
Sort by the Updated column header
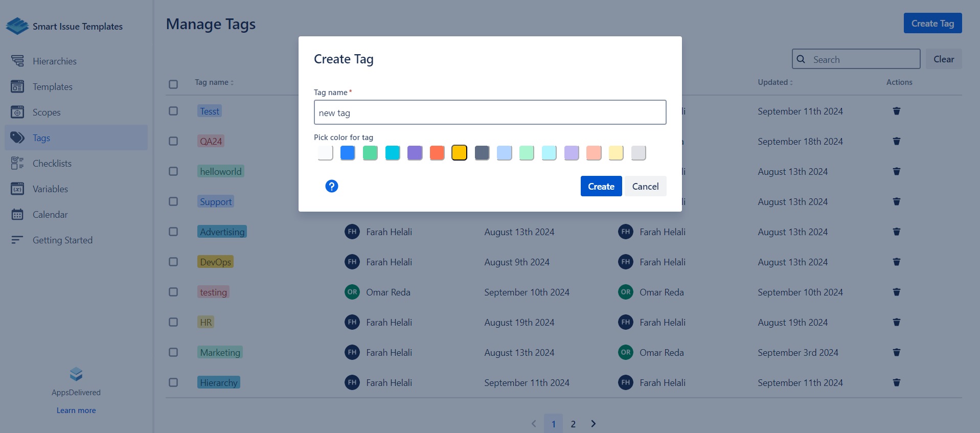point(775,82)
